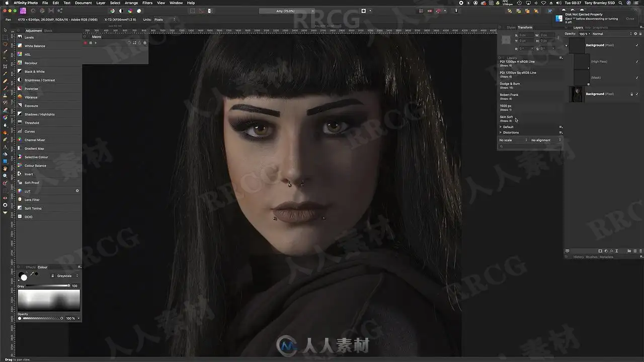Stop the macro recording
Viewport: 644px width, 362px height.
(91, 43)
